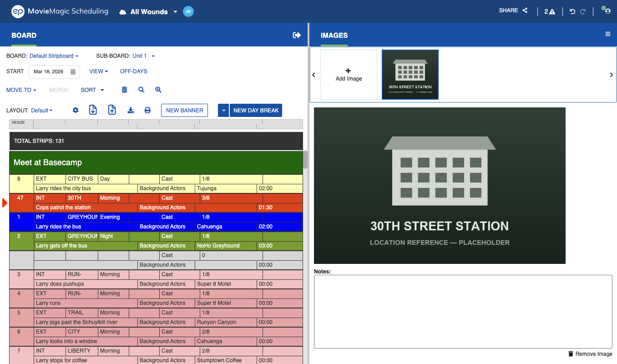Click the next arrow in the image carousel
The width and height of the screenshot is (617, 364).
(611, 75)
